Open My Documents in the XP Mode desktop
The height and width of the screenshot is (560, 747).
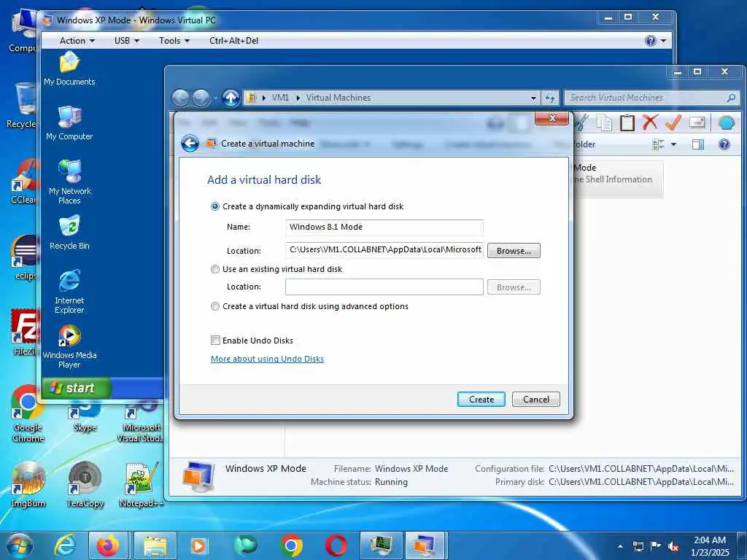click(x=69, y=69)
